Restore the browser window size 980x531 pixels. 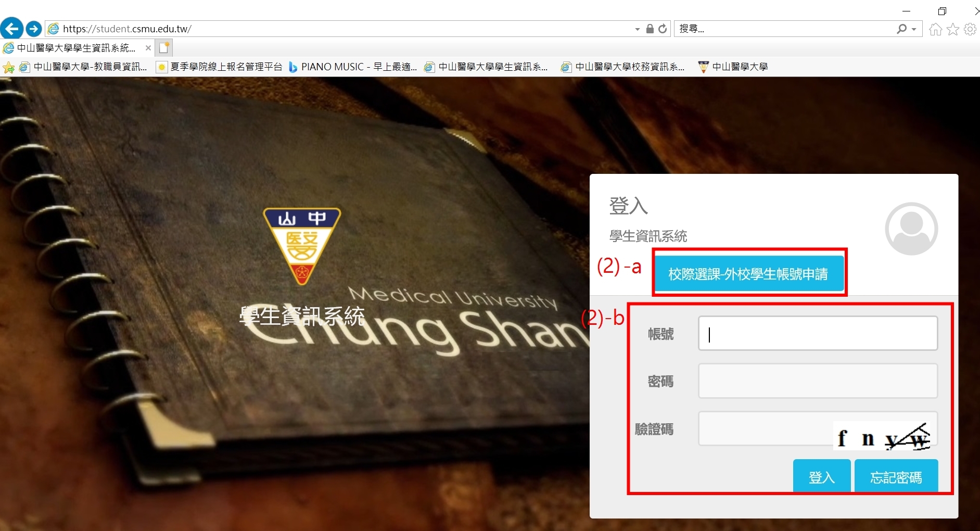[x=941, y=11]
